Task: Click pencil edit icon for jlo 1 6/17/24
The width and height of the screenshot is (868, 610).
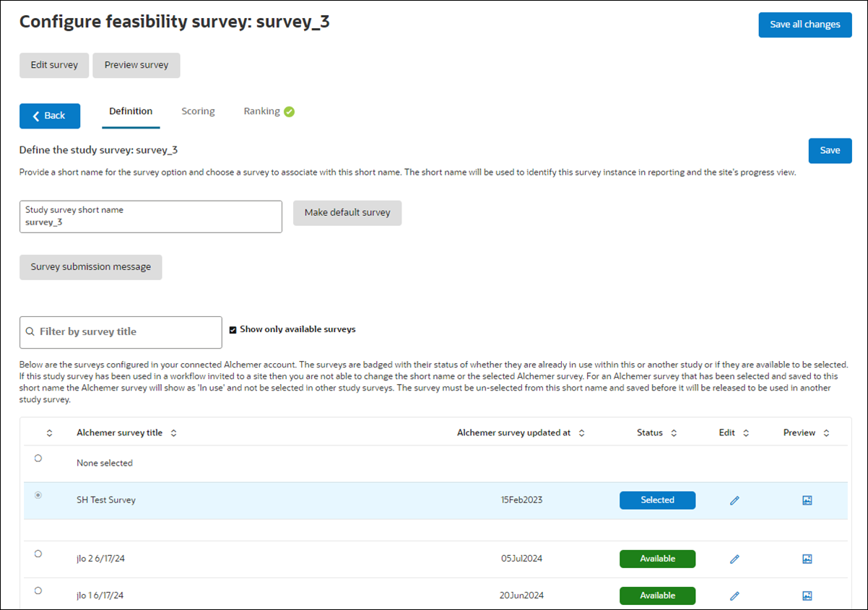Action: coord(734,596)
